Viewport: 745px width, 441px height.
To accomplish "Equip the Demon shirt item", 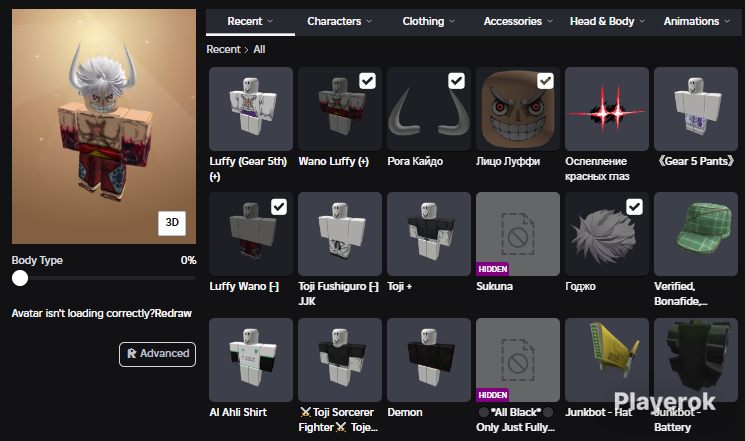I will (x=429, y=360).
